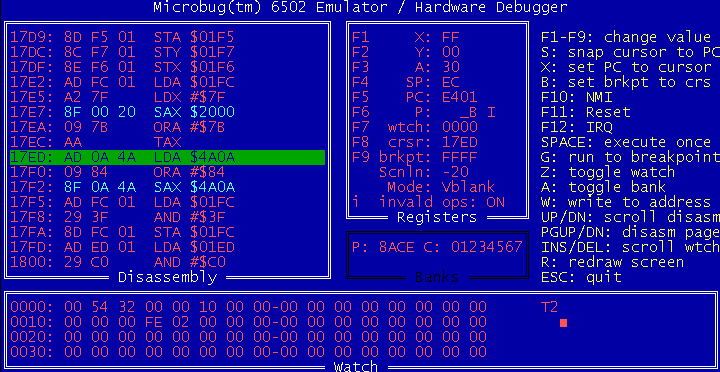This screenshot has height=372, width=720.
Task: Click watch row address 0020
Action: [x=32, y=337]
